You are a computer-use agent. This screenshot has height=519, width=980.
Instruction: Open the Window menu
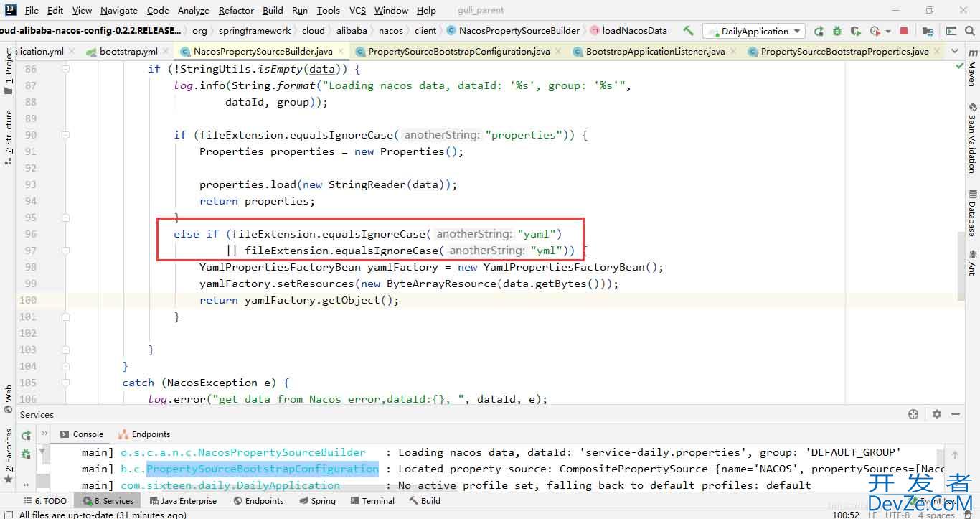[x=391, y=10]
